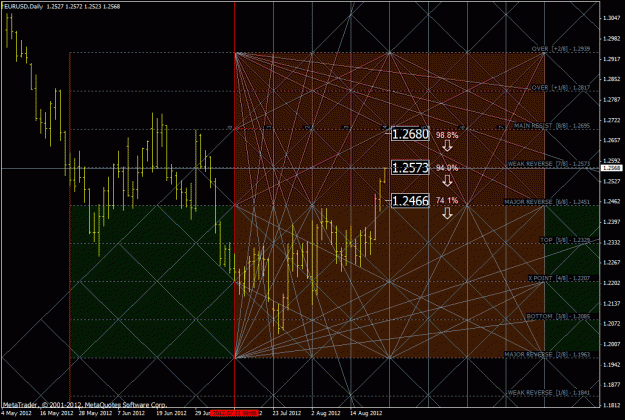Viewport: 625px width, 420px height.
Task: Select the 1.2573 price label box
Action: click(410, 168)
